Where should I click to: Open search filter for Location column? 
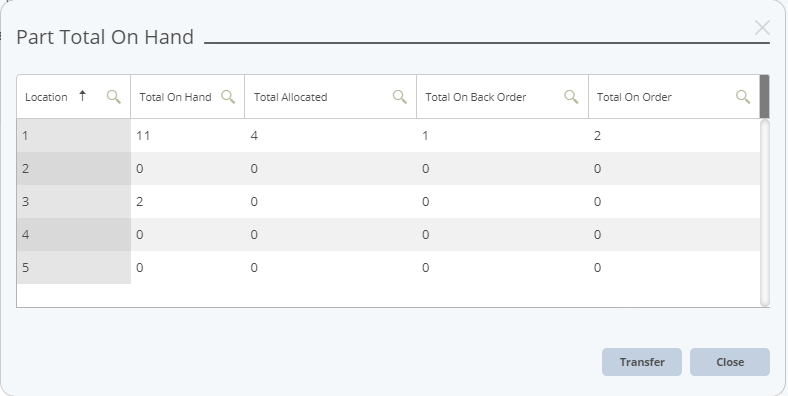point(114,97)
